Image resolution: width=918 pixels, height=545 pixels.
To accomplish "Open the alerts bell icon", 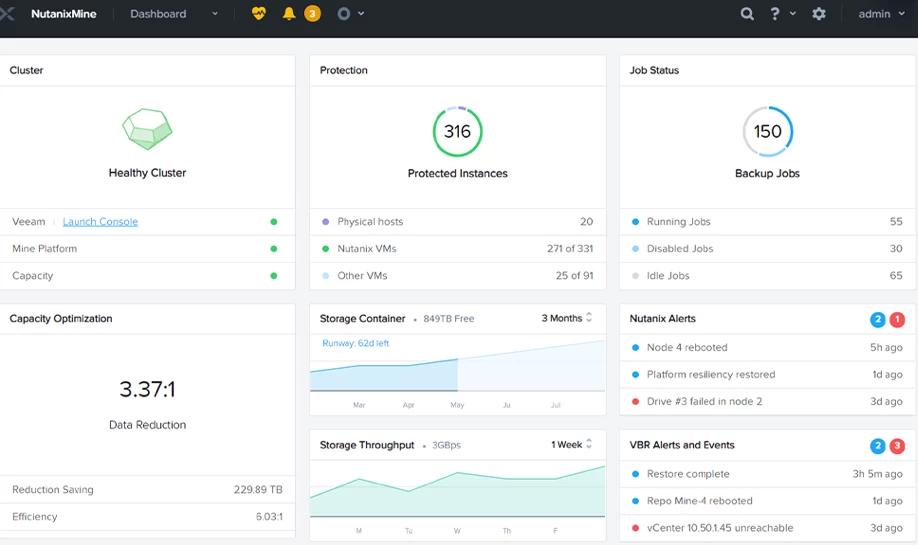I will 289,14.
